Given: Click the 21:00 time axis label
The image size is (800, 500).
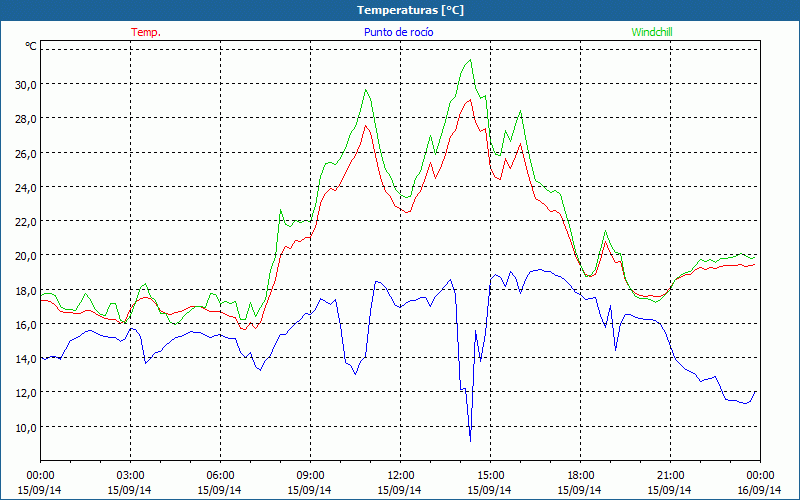Looking at the screenshot, I should [670, 476].
